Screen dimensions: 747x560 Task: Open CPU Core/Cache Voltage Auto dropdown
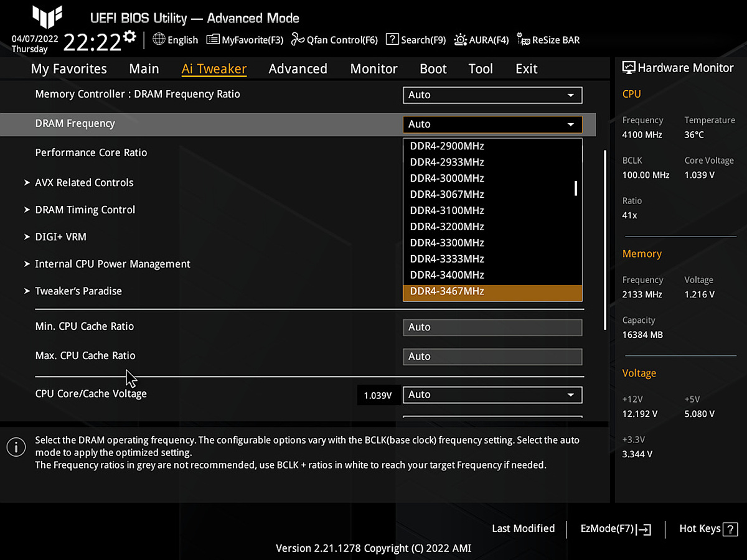click(492, 394)
